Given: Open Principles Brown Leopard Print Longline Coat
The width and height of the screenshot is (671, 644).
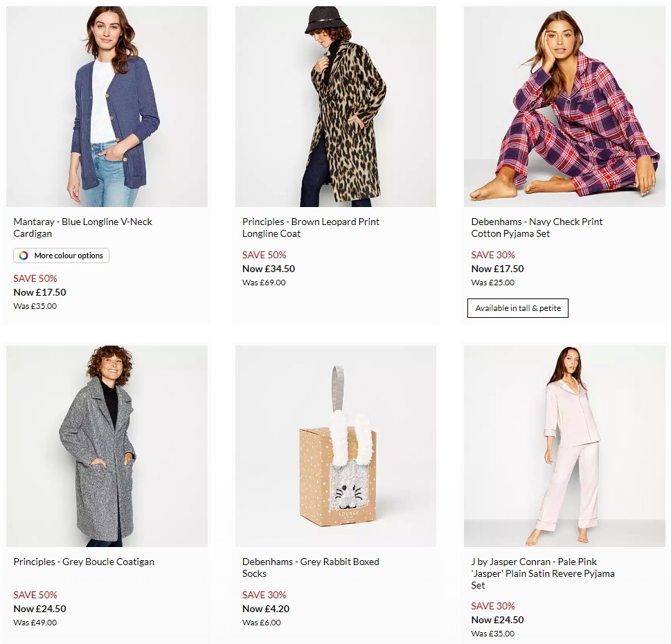Looking at the screenshot, I should click(310, 227).
